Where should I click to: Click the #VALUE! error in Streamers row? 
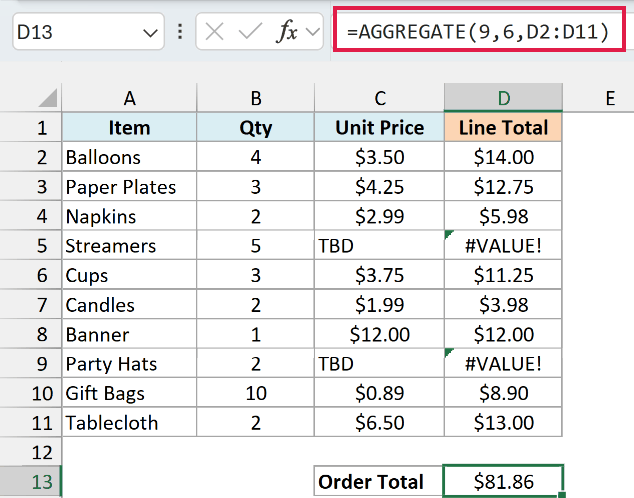pyautogui.click(x=503, y=245)
